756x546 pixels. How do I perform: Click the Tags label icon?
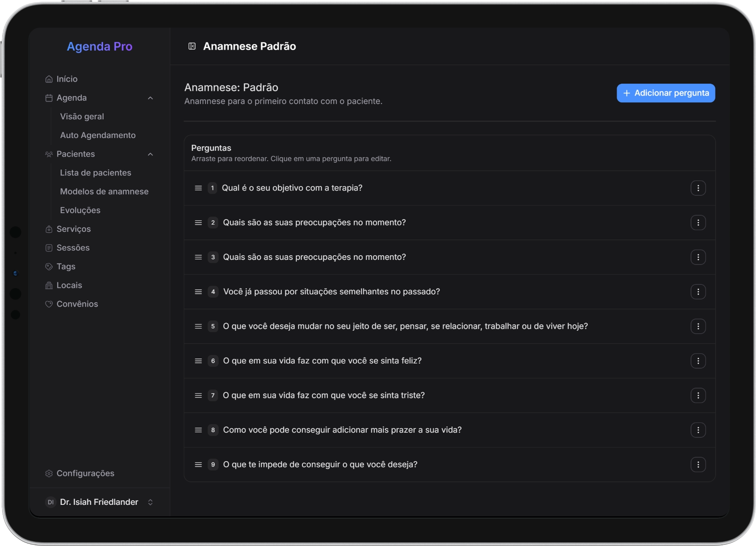pos(49,266)
